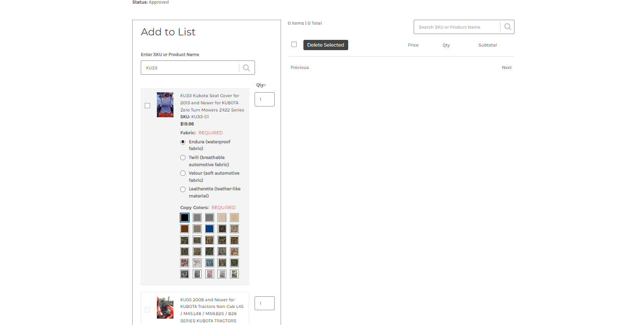Choose the black color swatch
Screen dimensions: 644x325
pyautogui.click(x=185, y=218)
